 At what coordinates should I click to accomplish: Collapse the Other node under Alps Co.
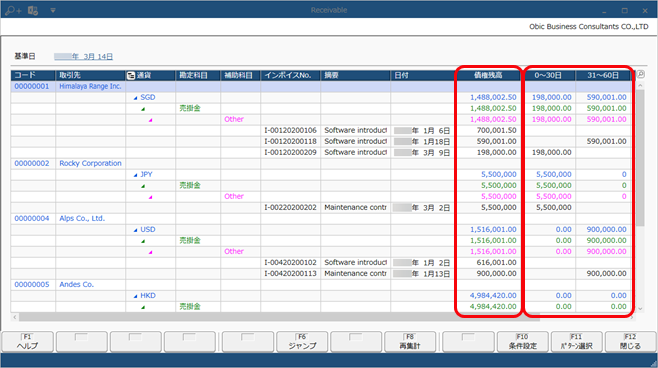(x=151, y=252)
